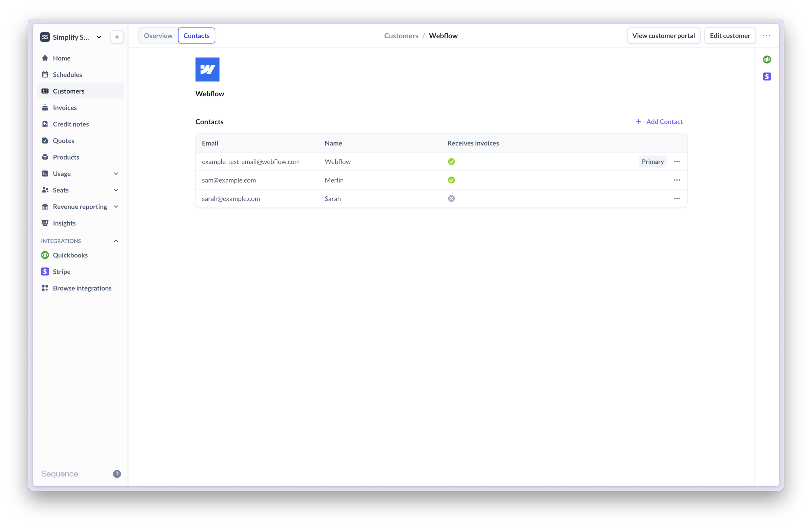
Task: Select the Contacts tab
Action: 196,35
